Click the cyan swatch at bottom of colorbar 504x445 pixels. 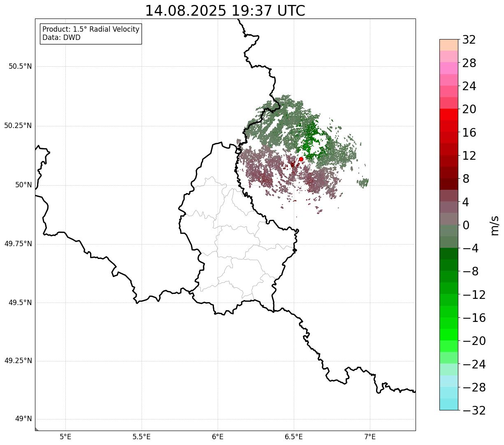[x=448, y=404]
